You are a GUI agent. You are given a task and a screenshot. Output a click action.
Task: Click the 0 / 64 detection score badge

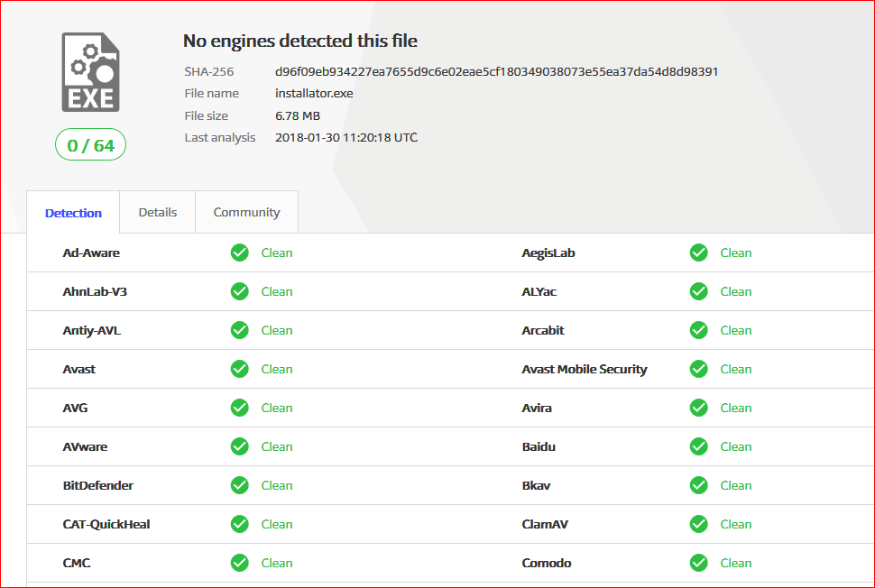coord(90,144)
